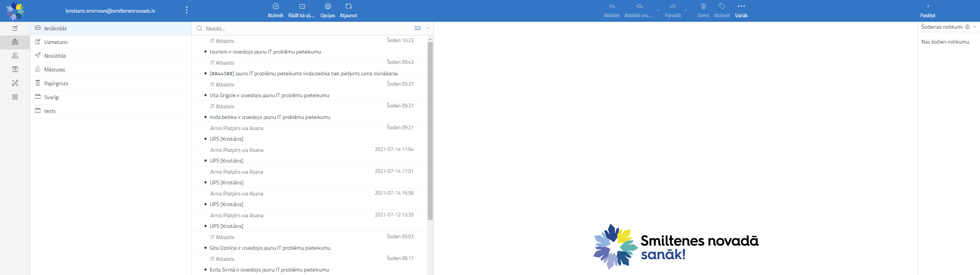Open settings gear next to Šodienas notikumi
This screenshot has width=980, height=275.
click(x=967, y=27)
